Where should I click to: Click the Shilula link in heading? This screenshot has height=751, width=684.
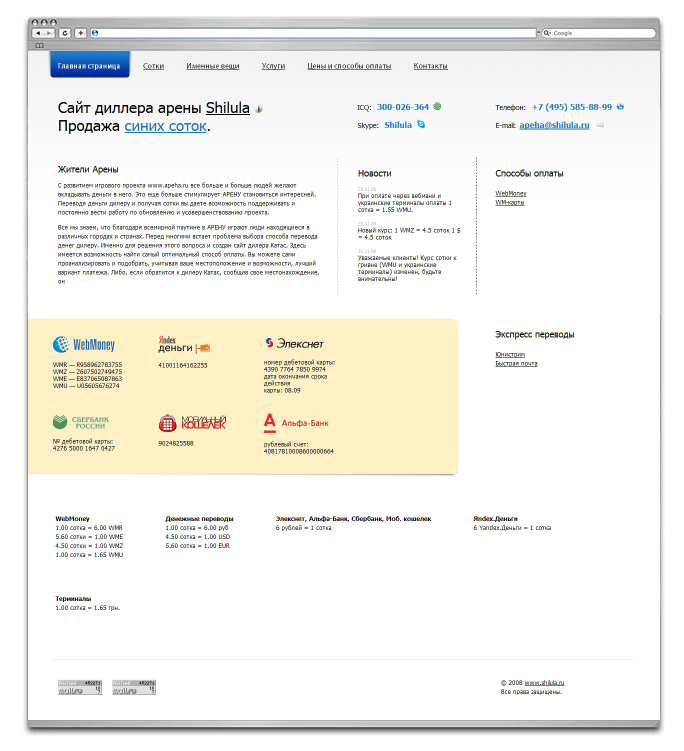(228, 108)
